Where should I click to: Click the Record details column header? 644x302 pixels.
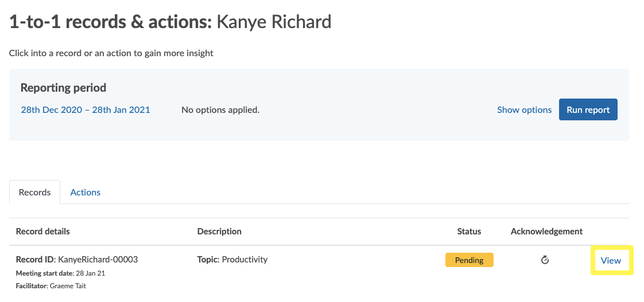point(42,232)
